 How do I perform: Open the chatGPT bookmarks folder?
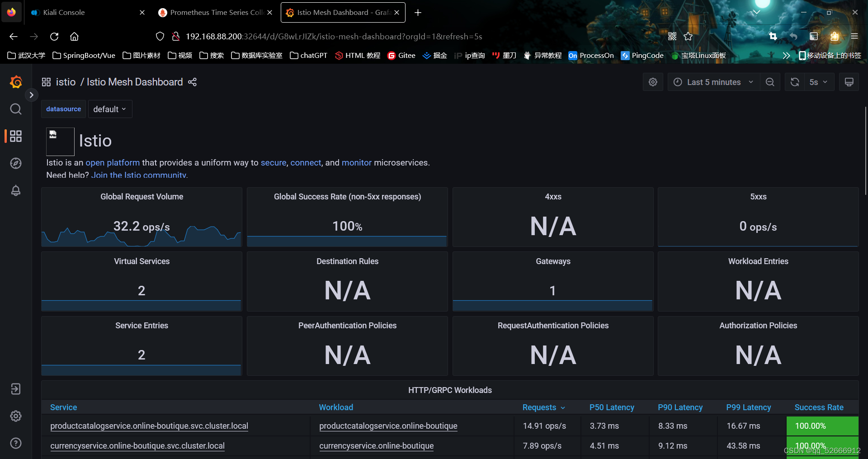tap(308, 56)
